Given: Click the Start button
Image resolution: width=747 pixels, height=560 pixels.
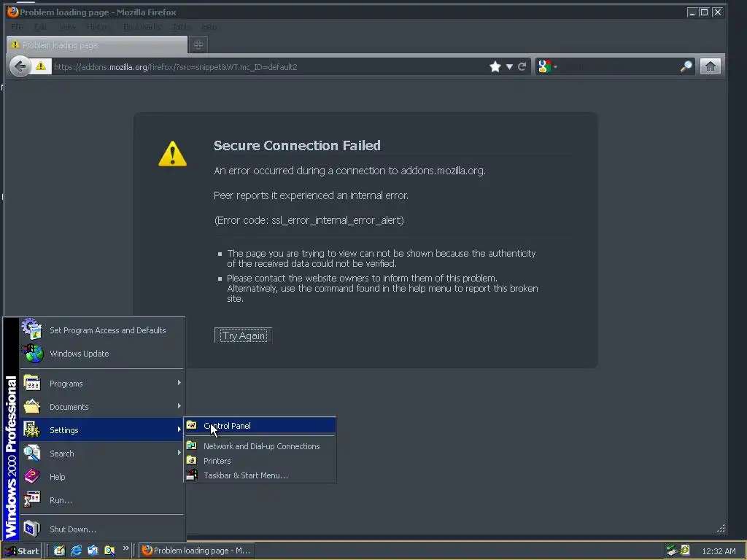Looking at the screenshot, I should 22,551.
